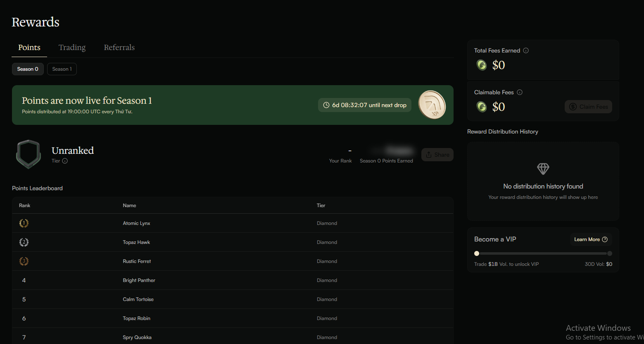Open the Points tab
This screenshot has width=644, height=344.
pyautogui.click(x=29, y=48)
